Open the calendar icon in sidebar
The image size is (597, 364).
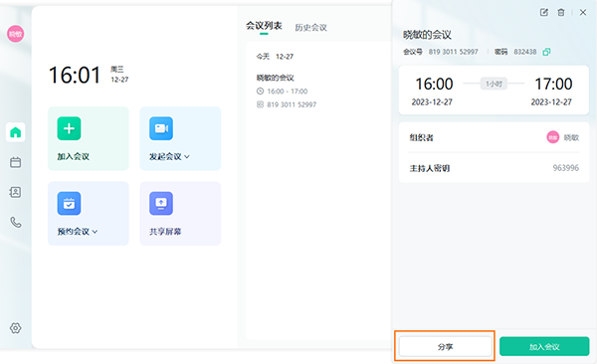tap(16, 162)
